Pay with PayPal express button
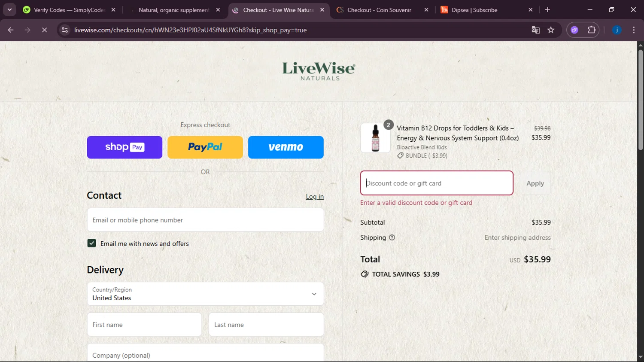The height and width of the screenshot is (362, 644). (205, 147)
